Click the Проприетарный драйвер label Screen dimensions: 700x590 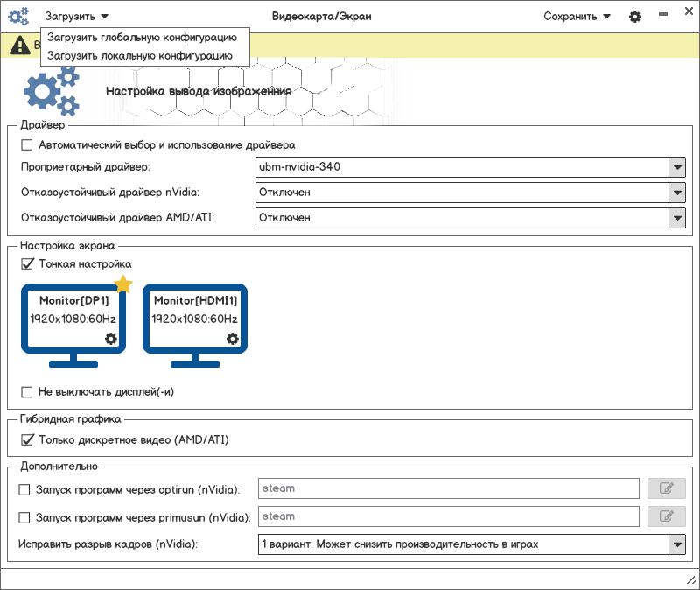[x=86, y=167]
